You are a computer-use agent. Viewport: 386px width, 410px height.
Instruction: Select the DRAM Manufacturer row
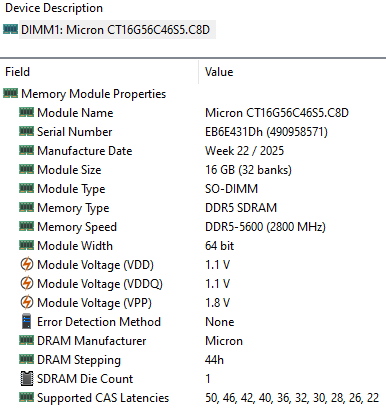coord(193,341)
